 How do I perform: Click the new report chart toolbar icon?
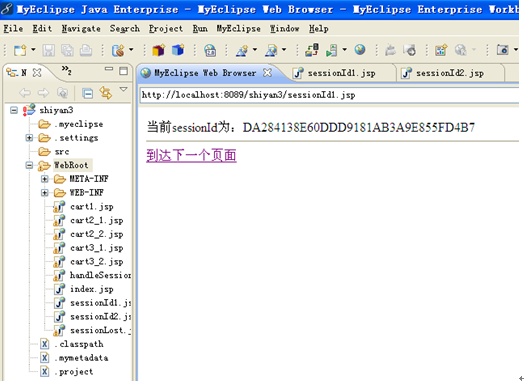pos(441,50)
